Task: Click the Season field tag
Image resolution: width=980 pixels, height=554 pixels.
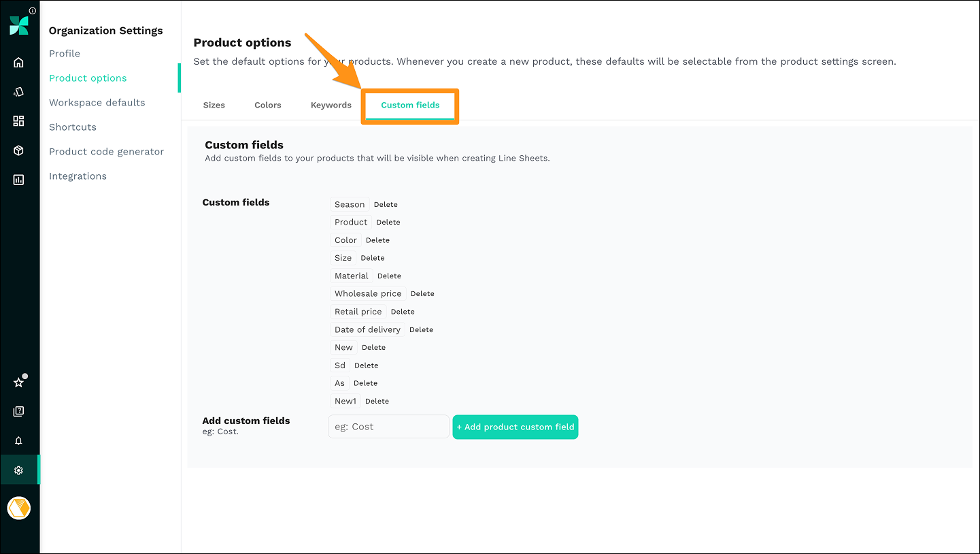Action: tap(350, 204)
